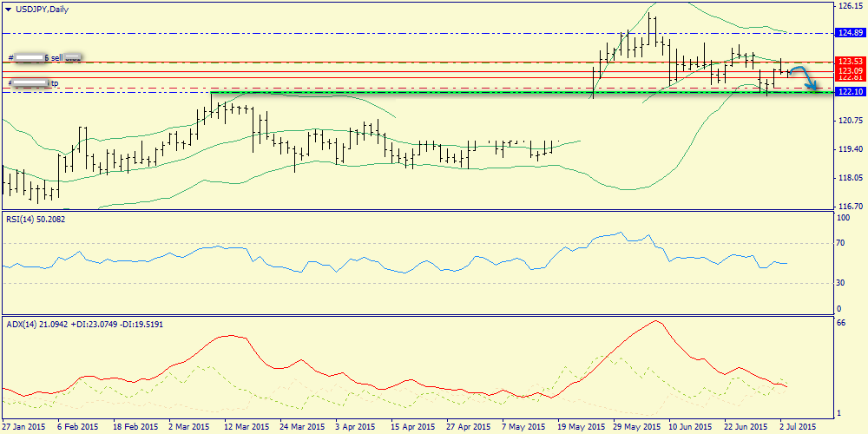Image resolution: width=868 pixels, height=434 pixels.
Task: Click the red 123.53 price tag
Action: coord(848,62)
